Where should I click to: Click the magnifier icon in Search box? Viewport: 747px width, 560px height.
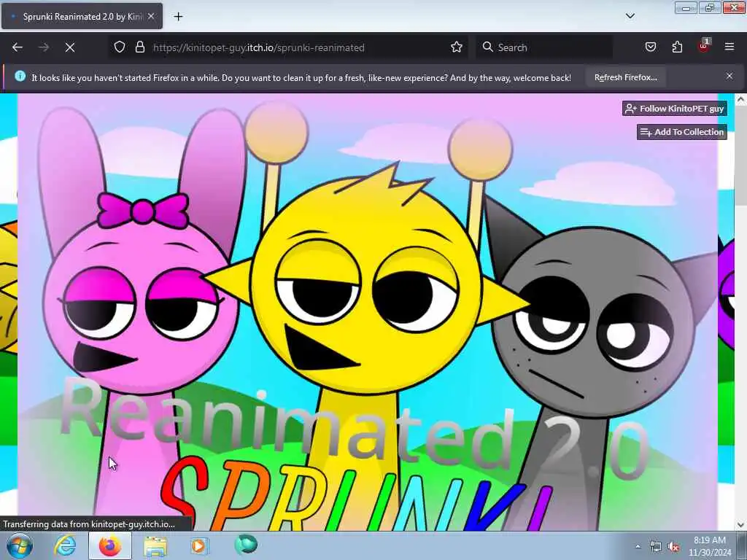point(487,47)
